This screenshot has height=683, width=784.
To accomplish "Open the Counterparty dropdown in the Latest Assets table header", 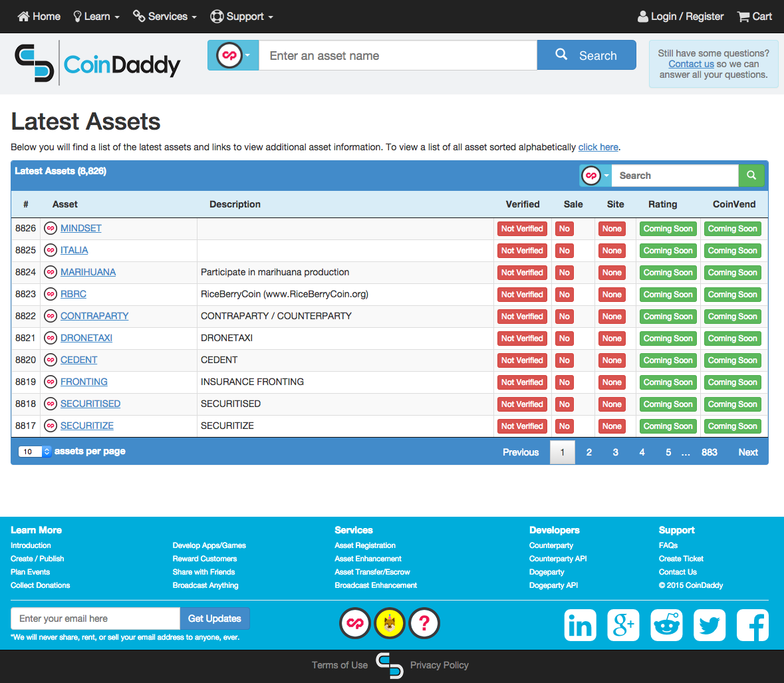I will click(596, 176).
